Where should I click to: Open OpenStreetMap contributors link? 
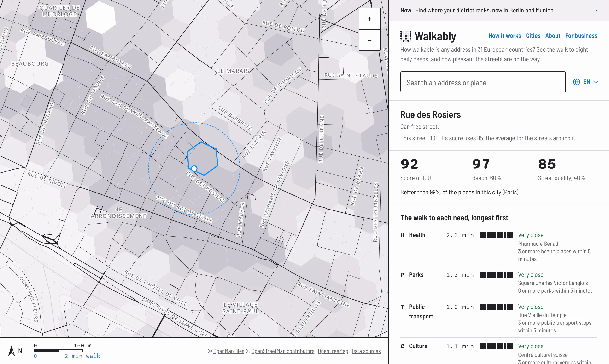pyautogui.click(x=283, y=351)
